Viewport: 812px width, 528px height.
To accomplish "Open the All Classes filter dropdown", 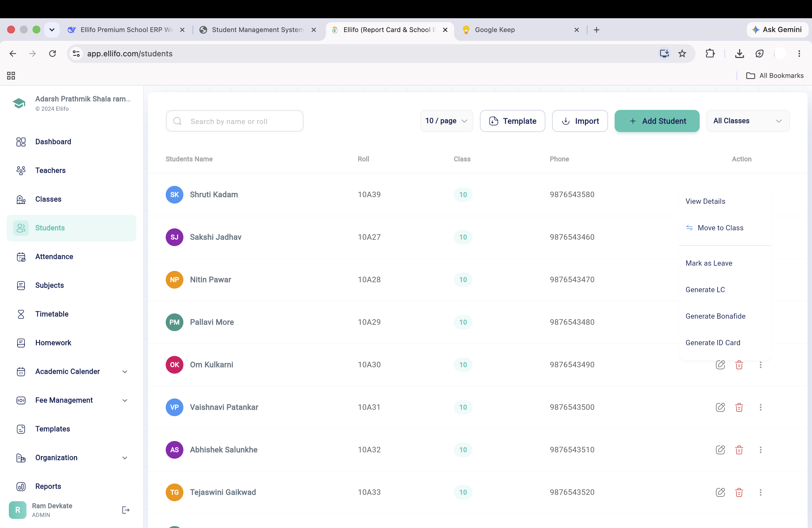I will [748, 121].
